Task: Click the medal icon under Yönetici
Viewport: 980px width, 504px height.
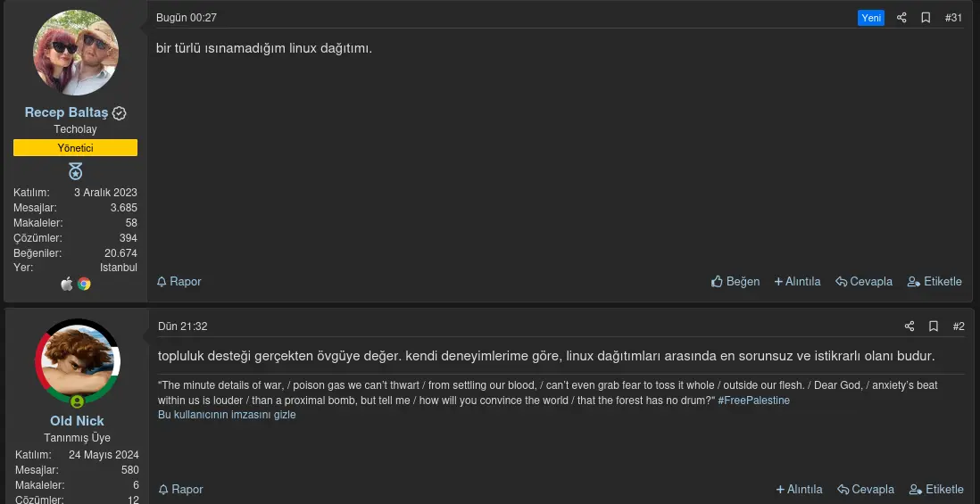Action: [x=75, y=171]
